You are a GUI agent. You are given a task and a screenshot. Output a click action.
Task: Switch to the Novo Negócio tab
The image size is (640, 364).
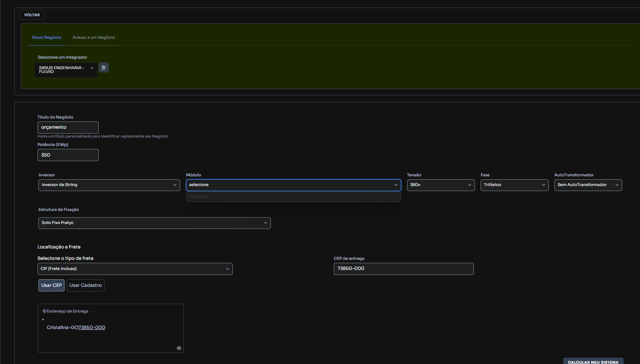tap(46, 38)
